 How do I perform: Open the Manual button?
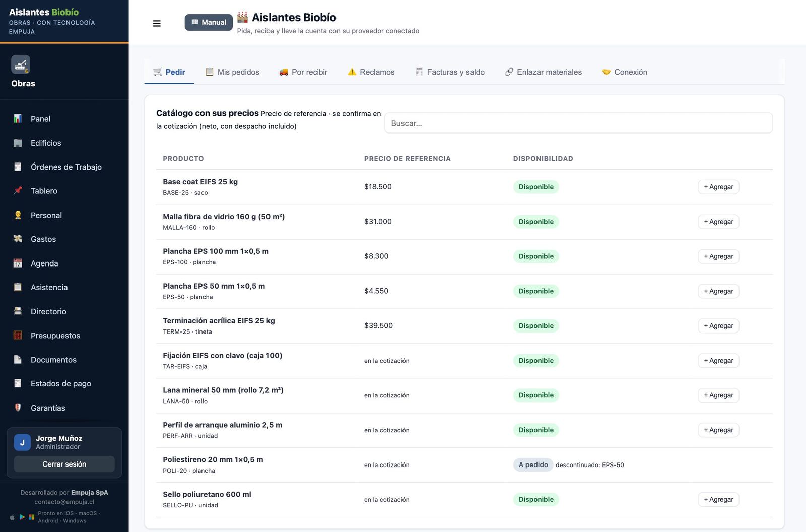coord(209,22)
